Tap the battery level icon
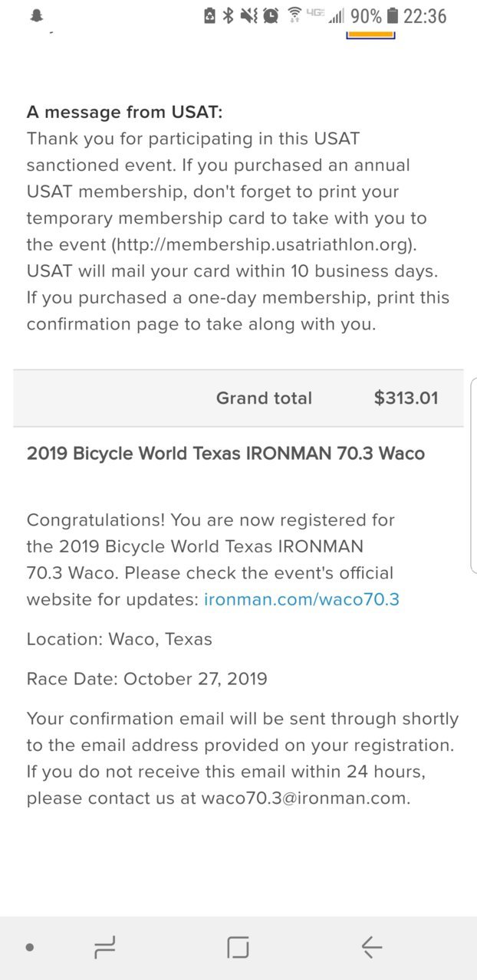This screenshot has width=477, height=980. tap(393, 15)
